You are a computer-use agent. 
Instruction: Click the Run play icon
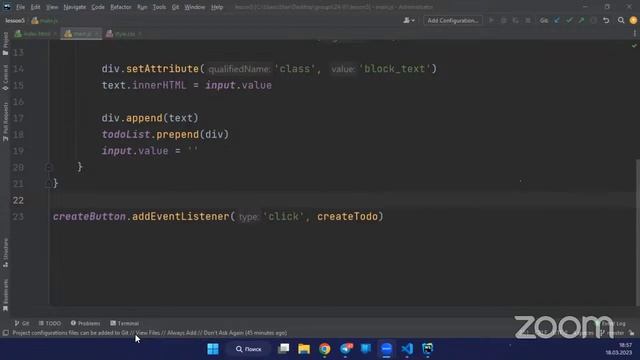pos(491,20)
